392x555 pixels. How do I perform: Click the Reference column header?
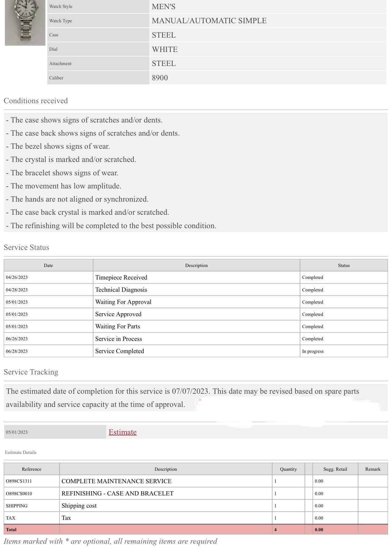coord(31,469)
